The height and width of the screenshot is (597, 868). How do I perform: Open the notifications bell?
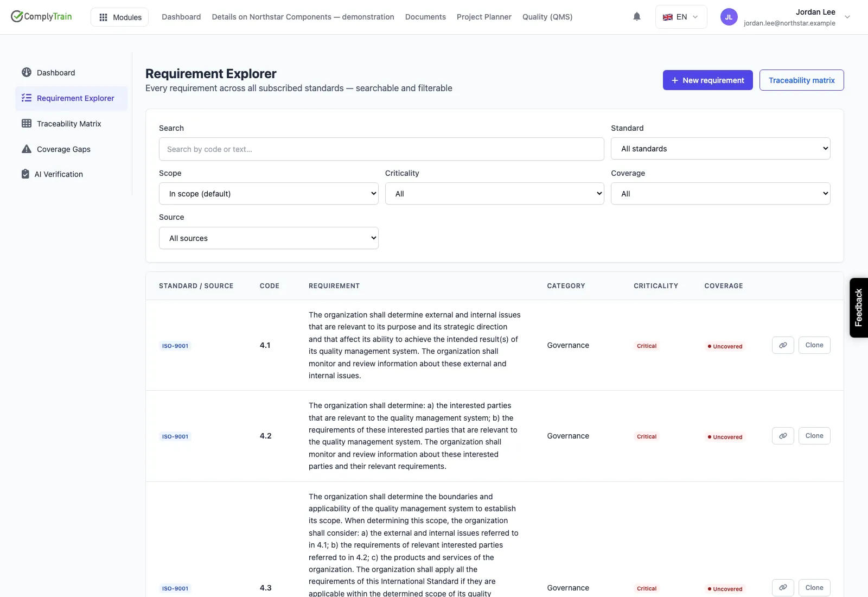[637, 17]
